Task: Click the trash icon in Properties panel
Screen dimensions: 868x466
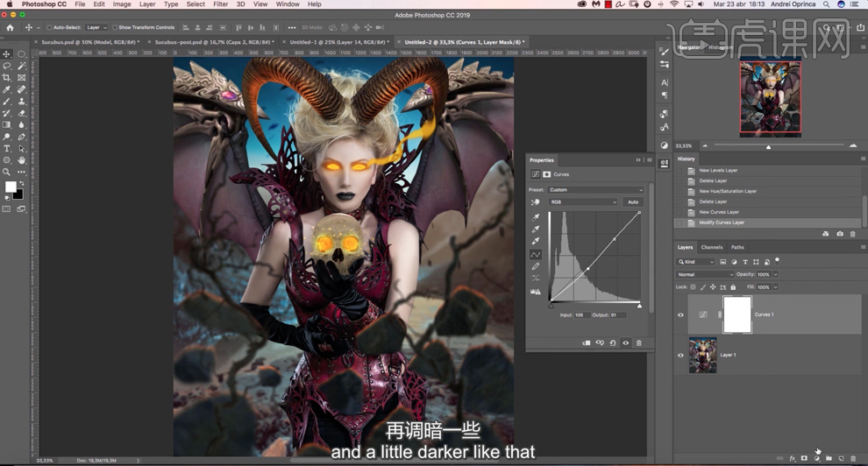Action: point(639,343)
